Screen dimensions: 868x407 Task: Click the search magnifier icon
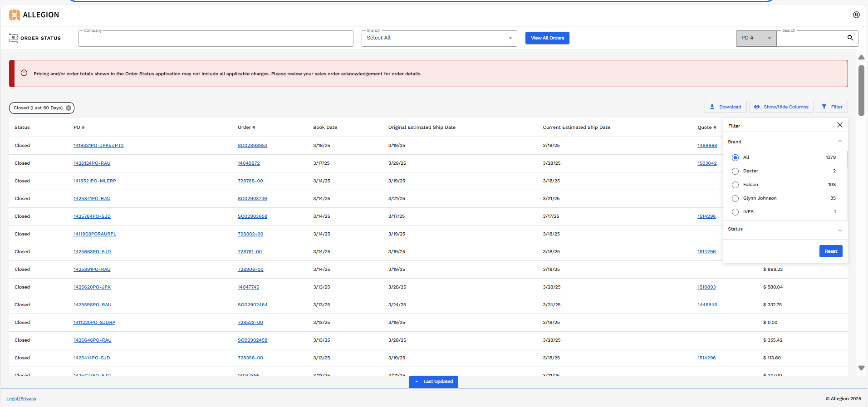tap(850, 38)
